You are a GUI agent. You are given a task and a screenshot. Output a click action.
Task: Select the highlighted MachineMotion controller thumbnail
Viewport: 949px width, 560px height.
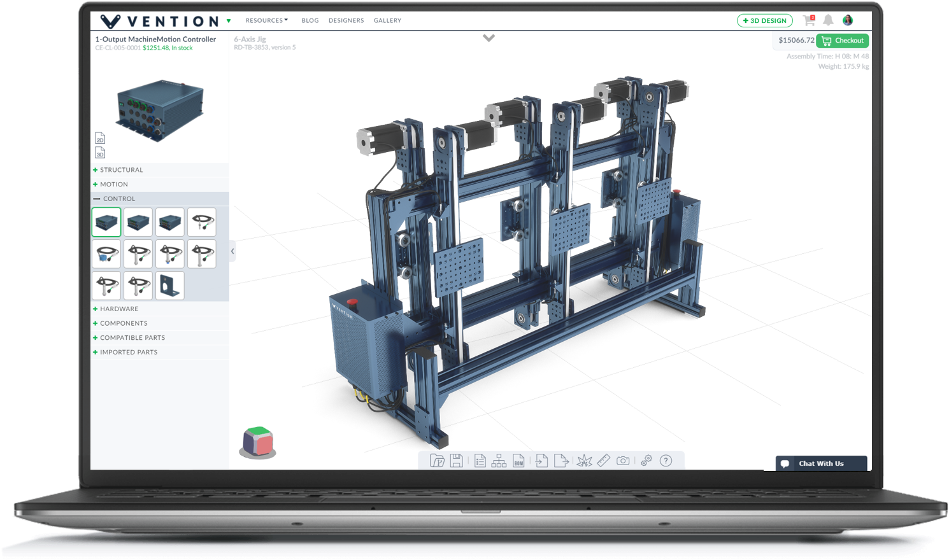(106, 221)
